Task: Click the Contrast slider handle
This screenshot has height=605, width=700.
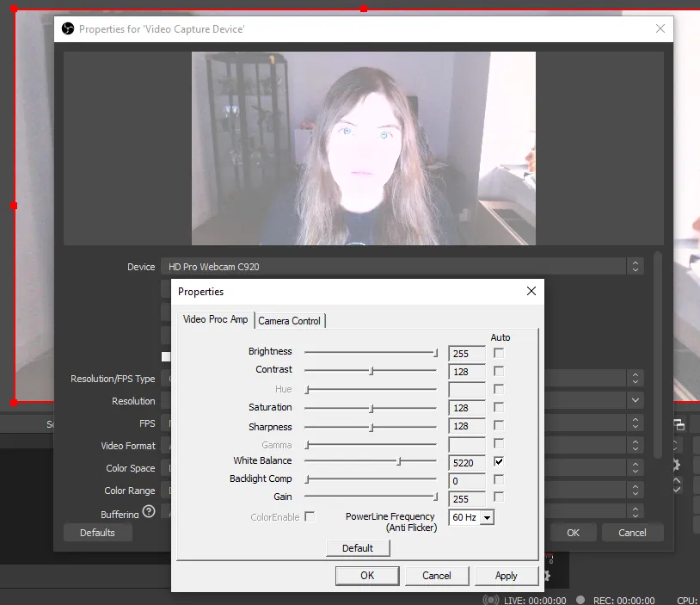Action: tap(371, 371)
